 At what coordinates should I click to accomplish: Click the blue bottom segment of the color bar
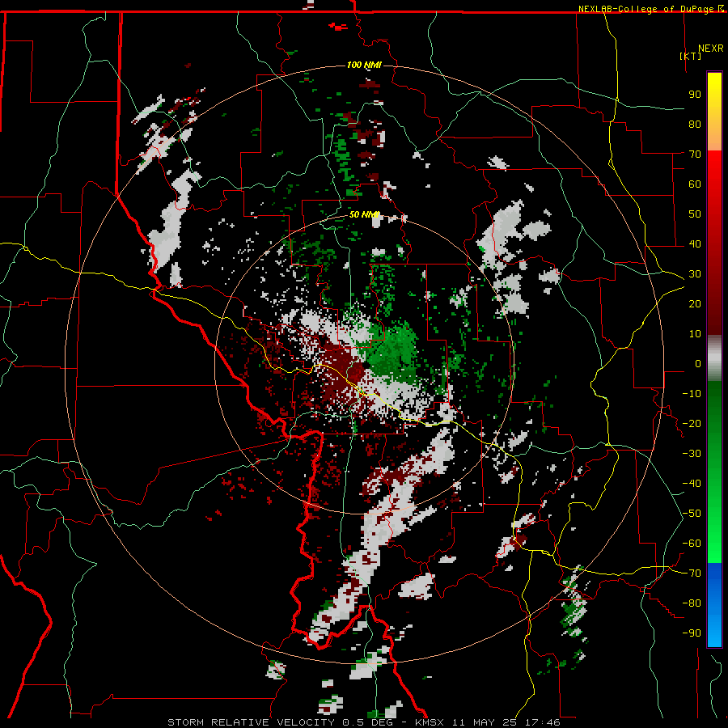[714, 605]
